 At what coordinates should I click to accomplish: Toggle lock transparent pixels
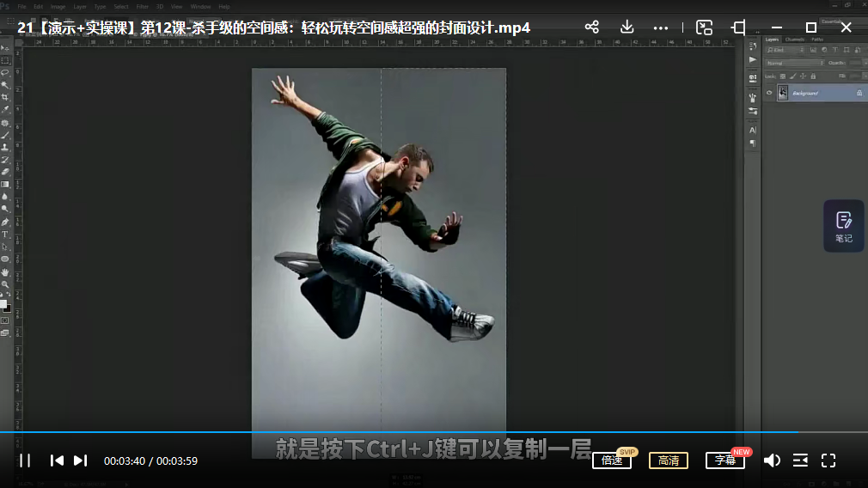(x=783, y=76)
